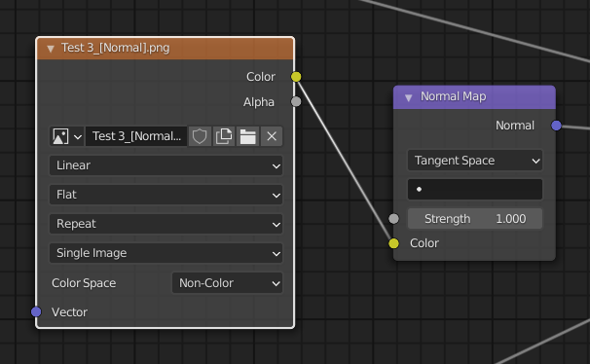Click the Strength 1.000 slider
Screen dimensions: 590x364
click(475, 218)
